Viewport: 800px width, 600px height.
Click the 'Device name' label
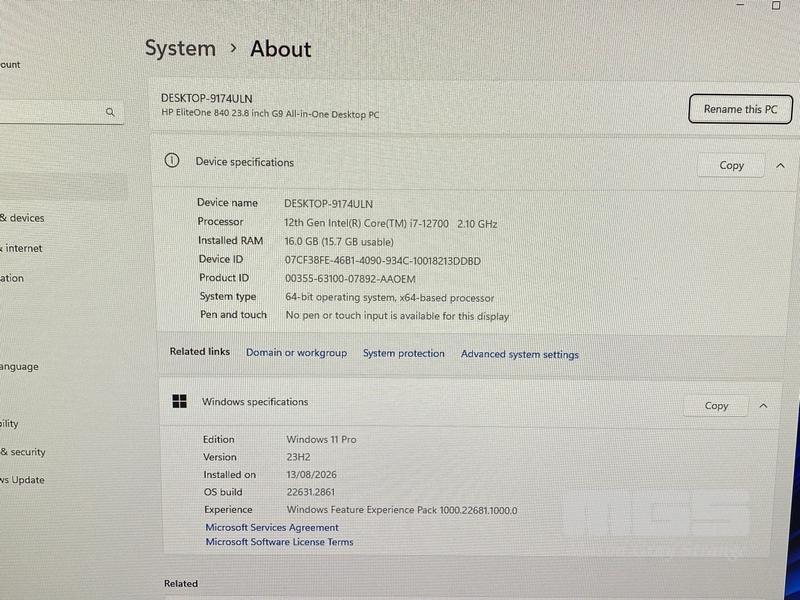click(x=227, y=203)
